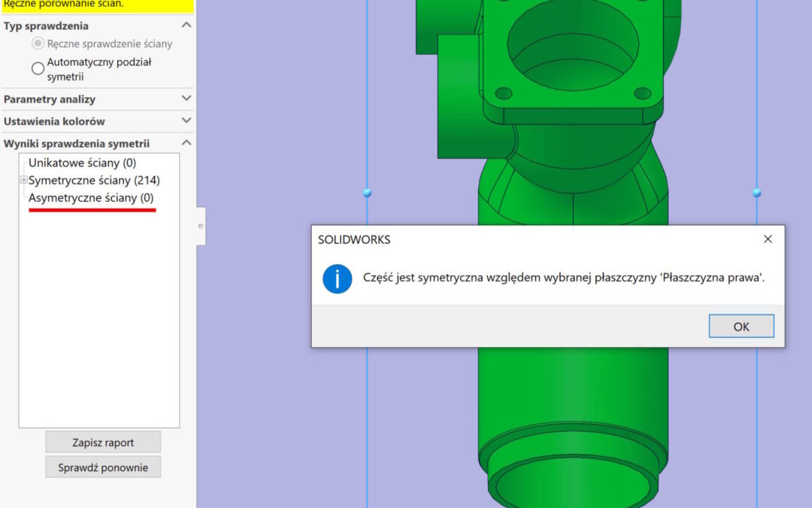
Task: Expand the Parametry analizy section
Action: tap(186, 99)
